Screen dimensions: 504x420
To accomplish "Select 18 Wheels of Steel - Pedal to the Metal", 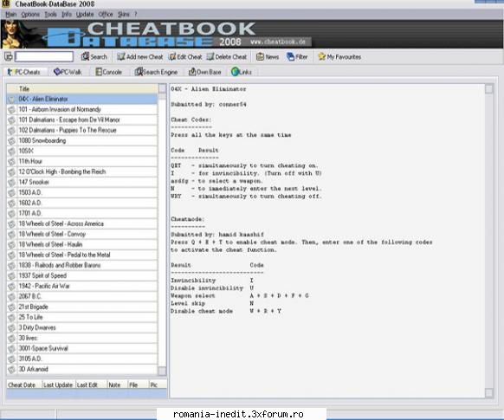I will click(82, 255).
